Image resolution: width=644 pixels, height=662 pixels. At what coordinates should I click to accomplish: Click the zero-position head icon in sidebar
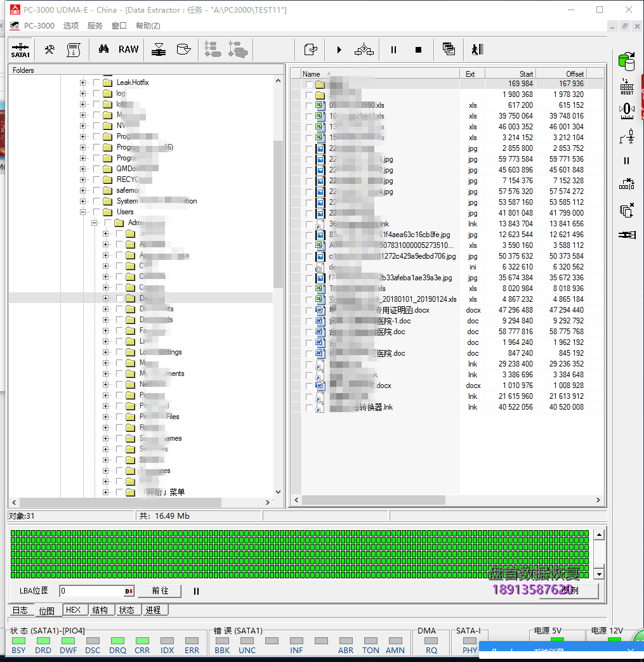pos(627,111)
